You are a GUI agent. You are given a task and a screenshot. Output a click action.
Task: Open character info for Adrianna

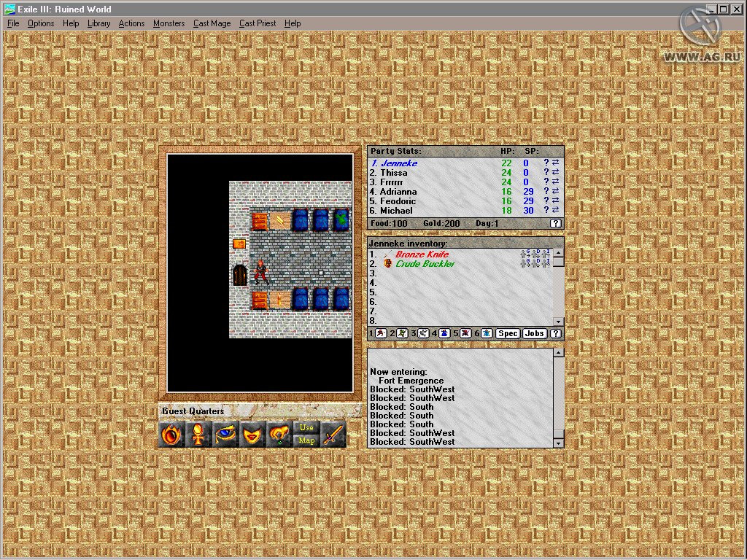click(546, 192)
